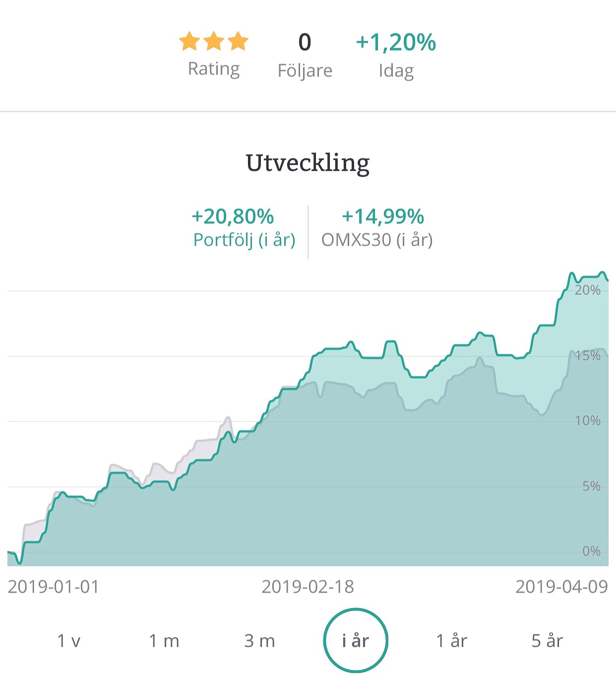Tap the 2019-01-01 start date label
This screenshot has width=616, height=677.
point(54,587)
